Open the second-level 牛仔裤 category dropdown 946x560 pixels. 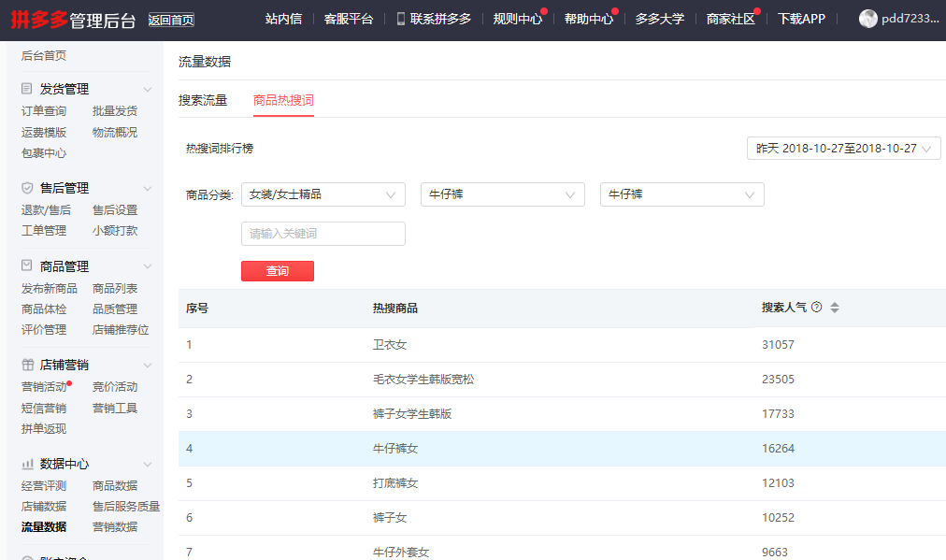503,194
